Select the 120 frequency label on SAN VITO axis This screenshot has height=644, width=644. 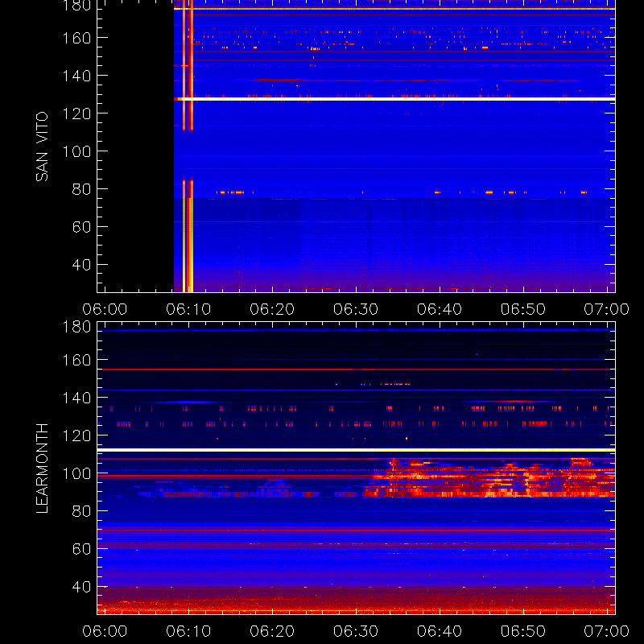point(76,114)
